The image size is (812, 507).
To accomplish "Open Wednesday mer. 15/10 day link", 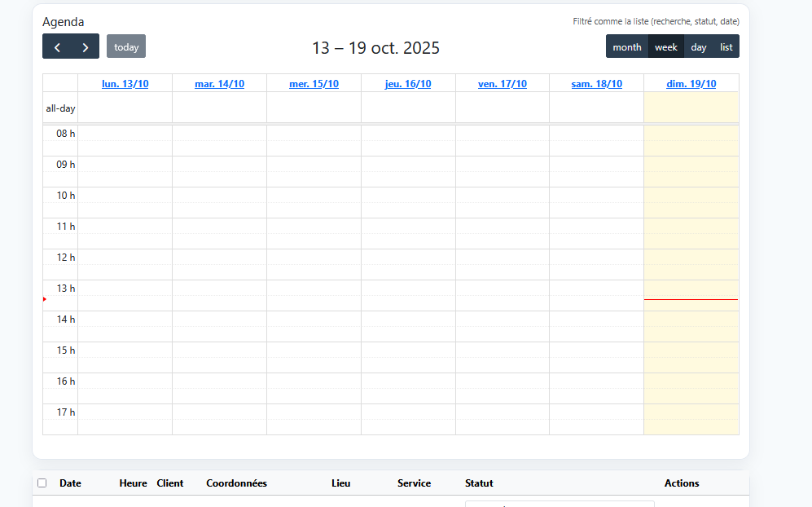I will [x=314, y=84].
